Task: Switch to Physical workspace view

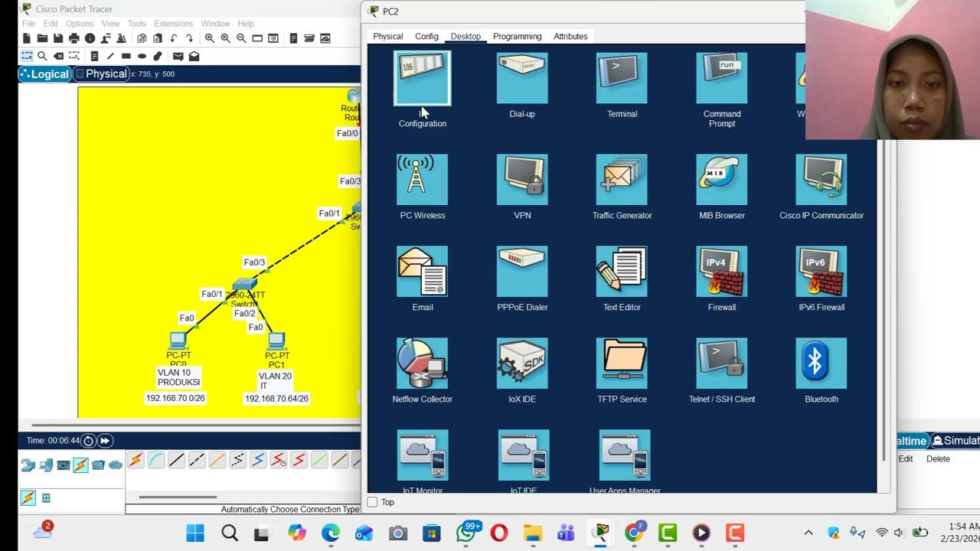Action: (101, 74)
